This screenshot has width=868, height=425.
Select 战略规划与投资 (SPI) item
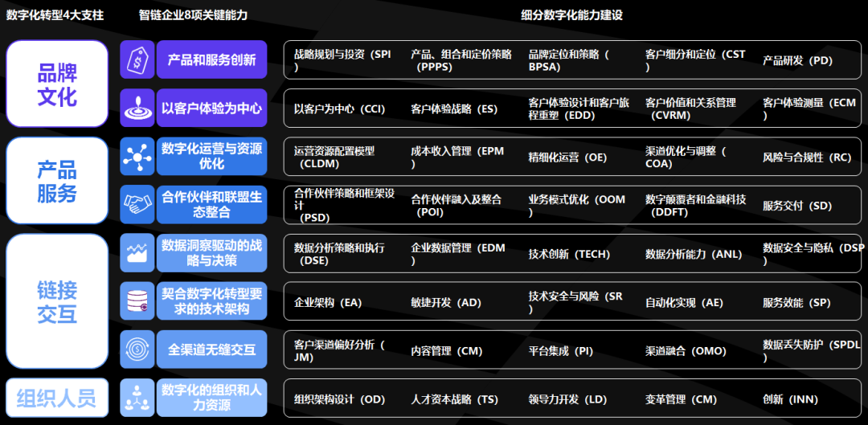342,60
